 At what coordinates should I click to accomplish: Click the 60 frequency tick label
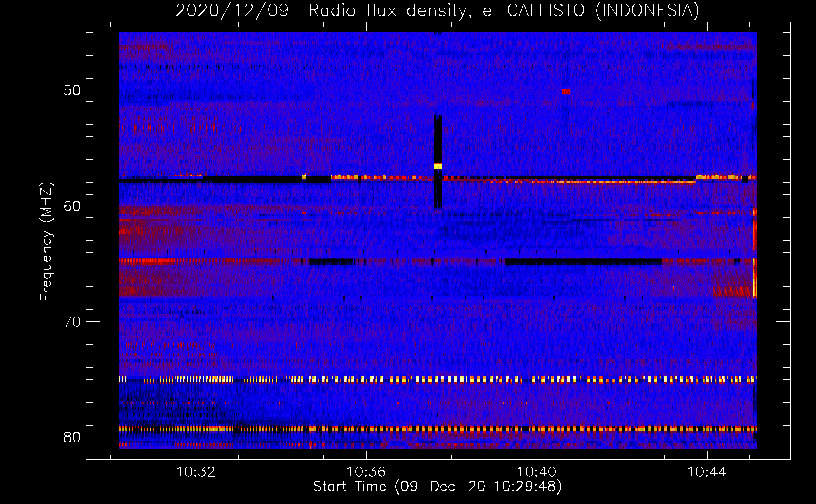(72, 206)
